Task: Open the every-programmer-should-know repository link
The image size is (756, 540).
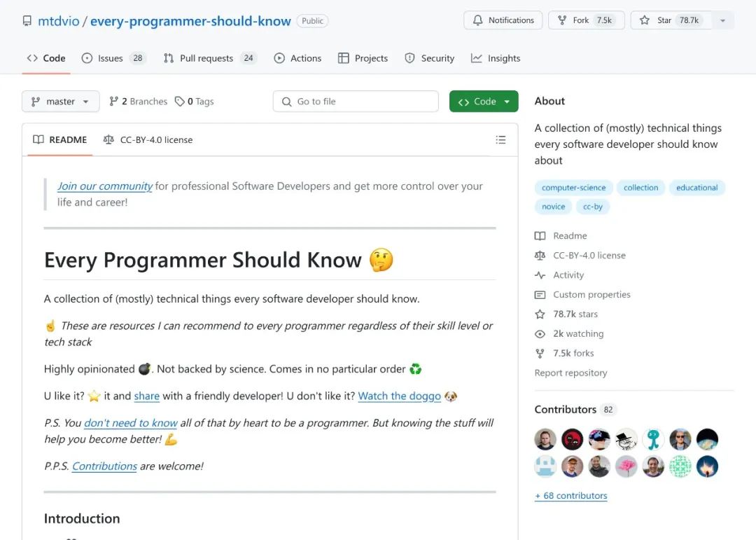Action: point(190,21)
